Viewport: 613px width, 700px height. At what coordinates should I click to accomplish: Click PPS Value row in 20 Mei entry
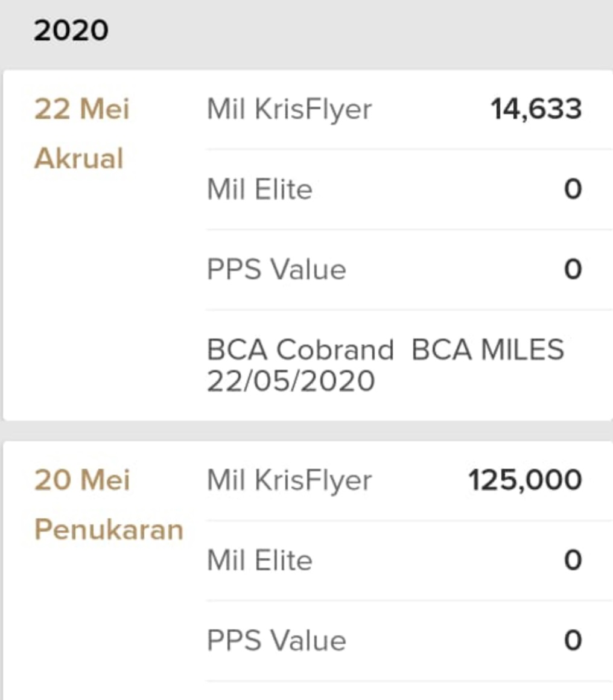pyautogui.click(x=409, y=641)
